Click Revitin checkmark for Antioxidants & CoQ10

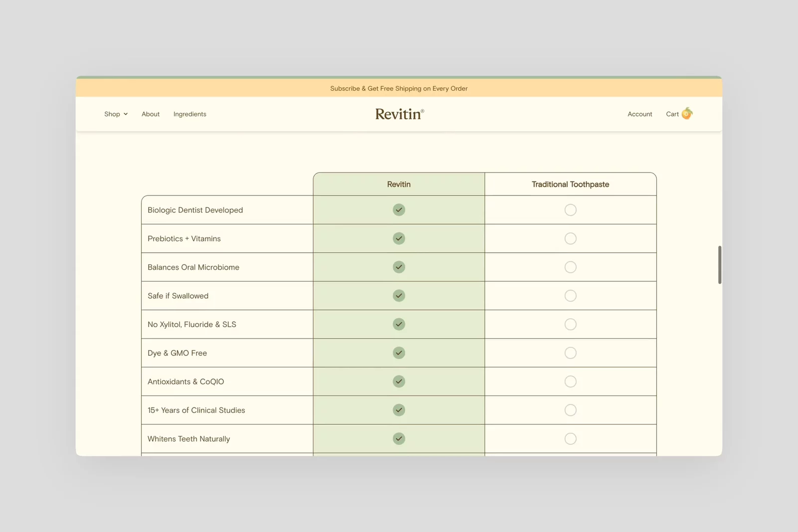point(399,381)
